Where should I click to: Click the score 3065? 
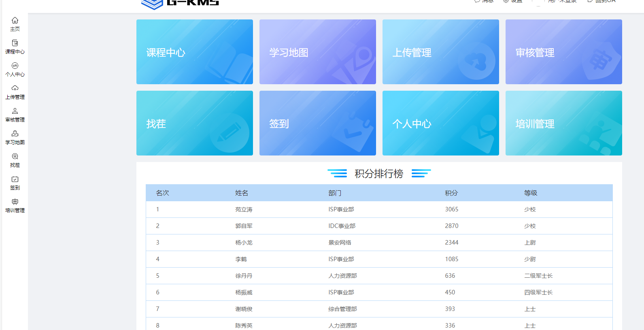pyautogui.click(x=452, y=209)
